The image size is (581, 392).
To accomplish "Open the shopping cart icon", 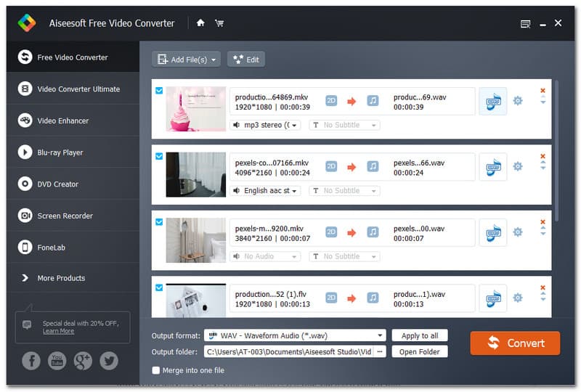I will click(x=219, y=23).
